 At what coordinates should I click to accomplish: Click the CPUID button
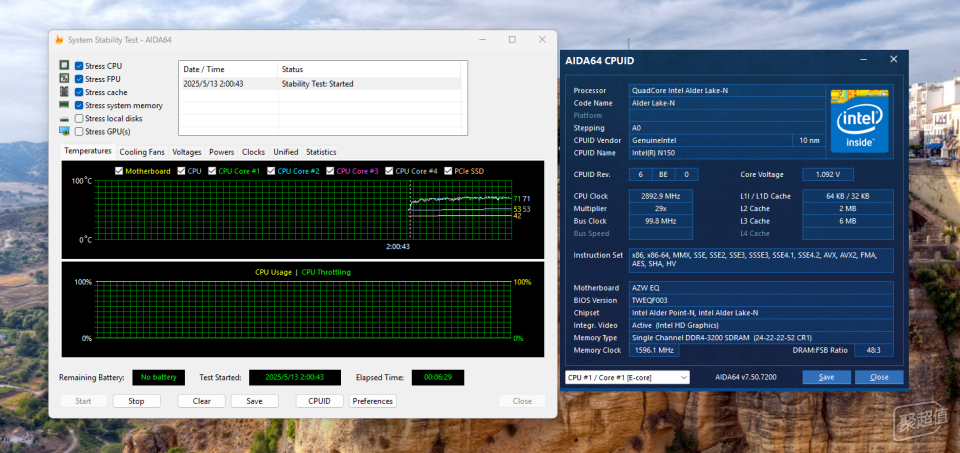coord(320,401)
